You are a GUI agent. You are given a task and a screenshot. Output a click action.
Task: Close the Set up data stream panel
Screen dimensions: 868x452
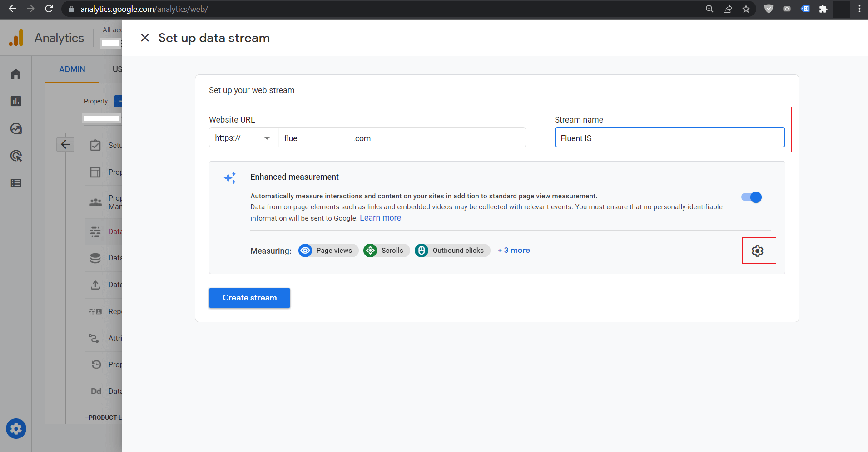145,38
